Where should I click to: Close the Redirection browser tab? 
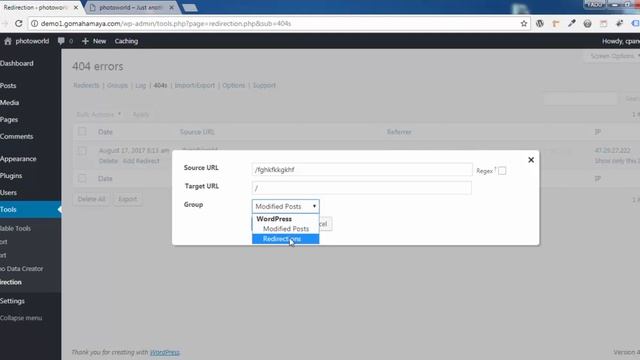click(76, 7)
